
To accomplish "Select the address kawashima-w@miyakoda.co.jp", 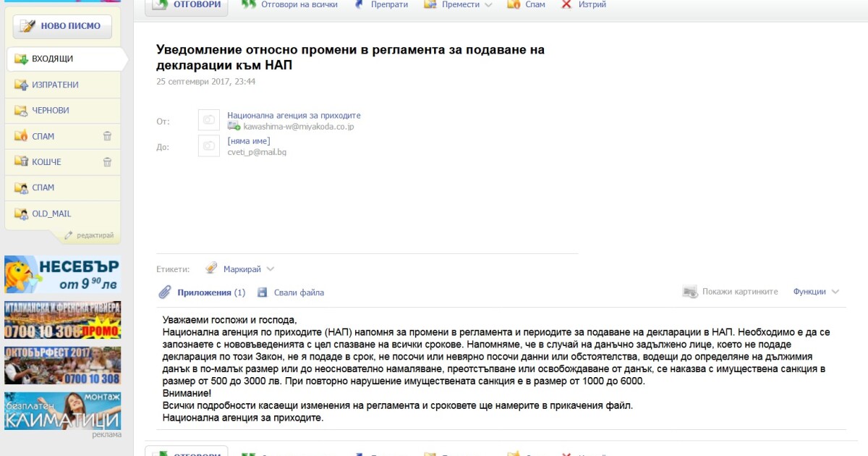I will [x=298, y=126].
